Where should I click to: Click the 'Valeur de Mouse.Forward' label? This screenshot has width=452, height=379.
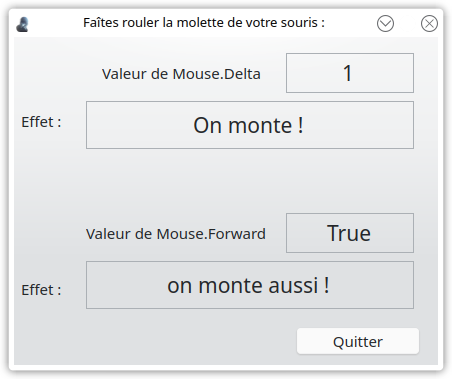tap(176, 234)
